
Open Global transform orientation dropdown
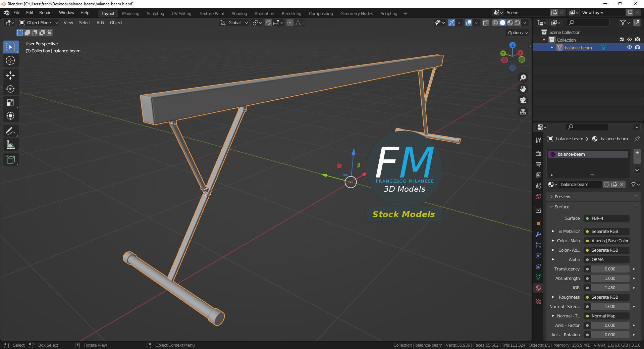[x=234, y=23]
